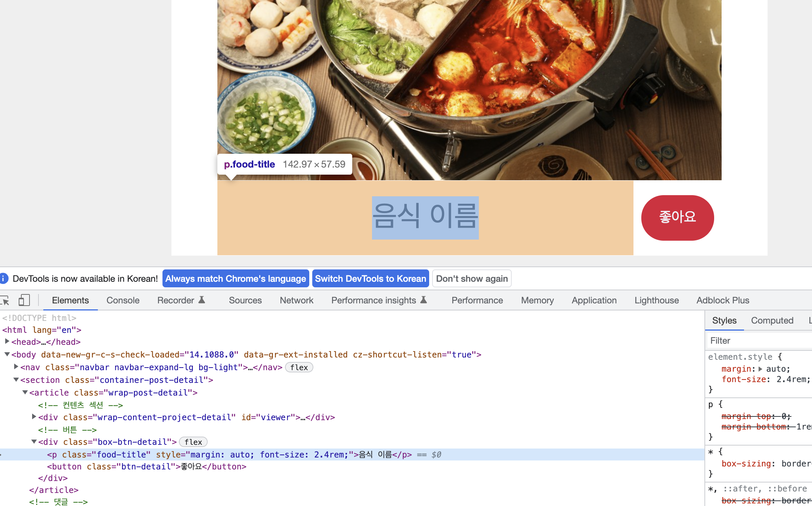Switch to the Performance tab
Image resolution: width=812 pixels, height=506 pixels.
[477, 300]
